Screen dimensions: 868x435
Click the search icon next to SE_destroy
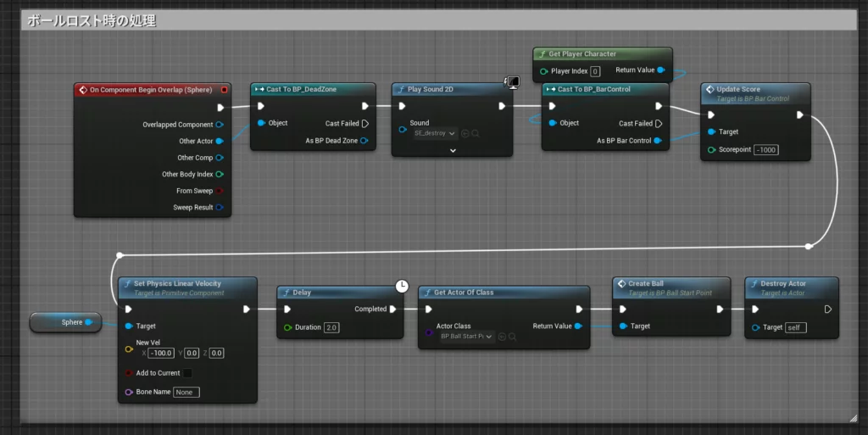476,133
